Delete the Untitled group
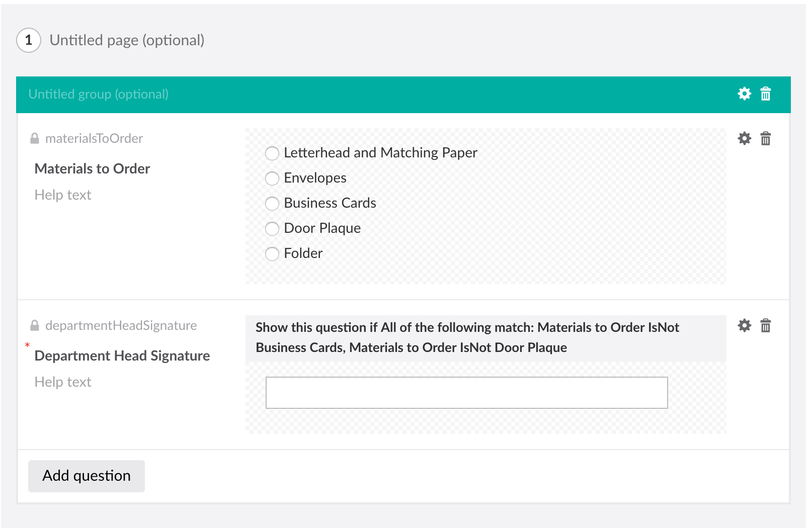812x528 pixels. tap(766, 94)
